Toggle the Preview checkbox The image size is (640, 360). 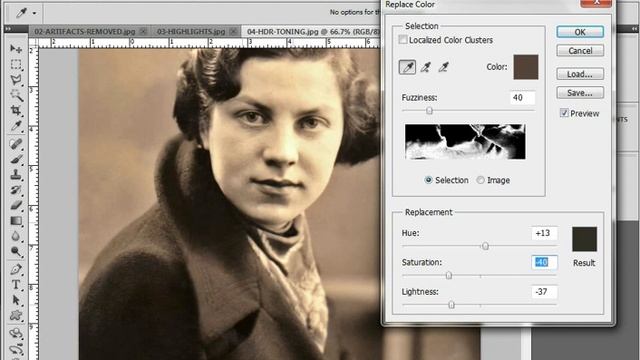pyautogui.click(x=564, y=113)
